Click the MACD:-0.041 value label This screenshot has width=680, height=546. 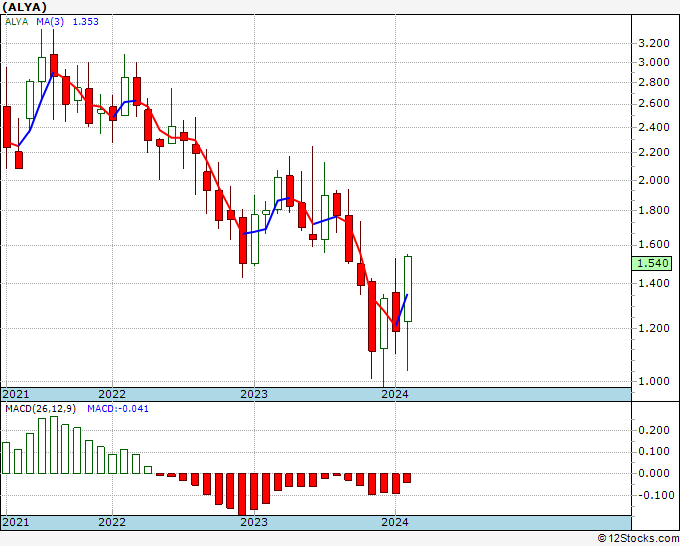click(x=118, y=409)
